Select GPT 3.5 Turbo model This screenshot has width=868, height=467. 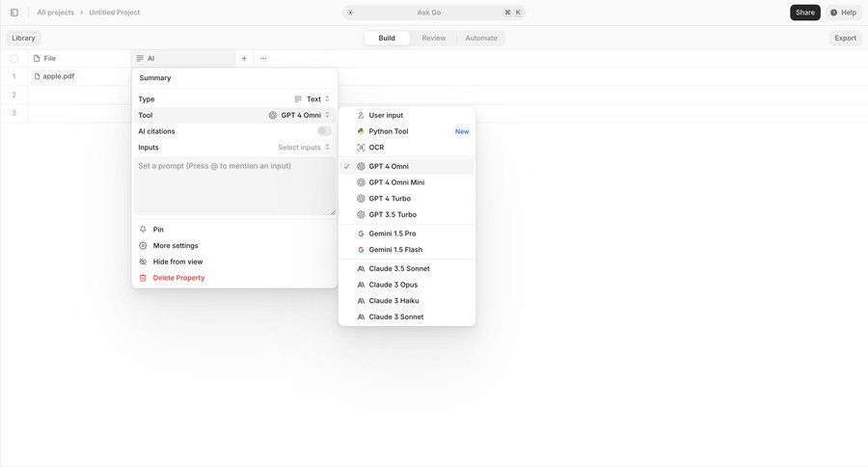[x=407, y=214]
